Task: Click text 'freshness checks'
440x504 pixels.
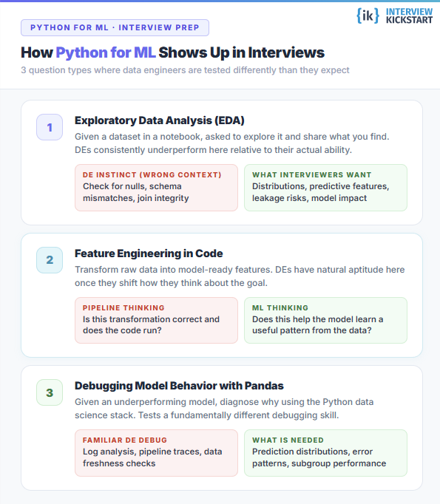Action: (x=119, y=463)
